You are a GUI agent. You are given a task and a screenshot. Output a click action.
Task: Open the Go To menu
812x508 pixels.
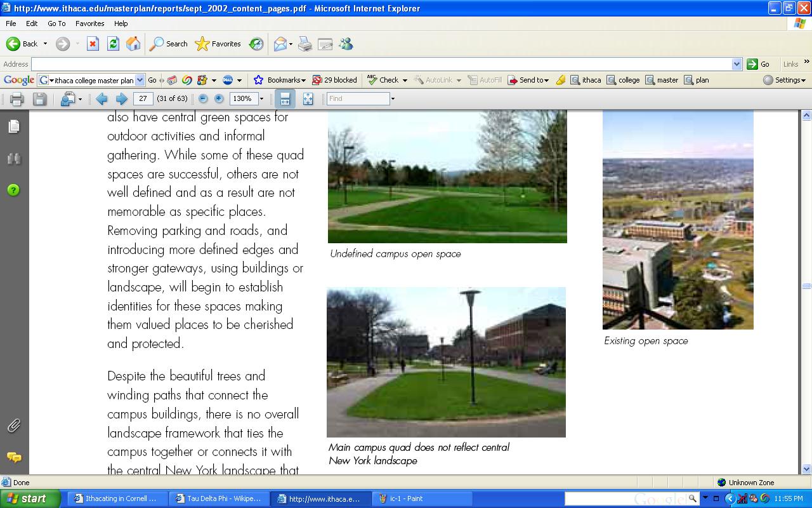point(56,23)
